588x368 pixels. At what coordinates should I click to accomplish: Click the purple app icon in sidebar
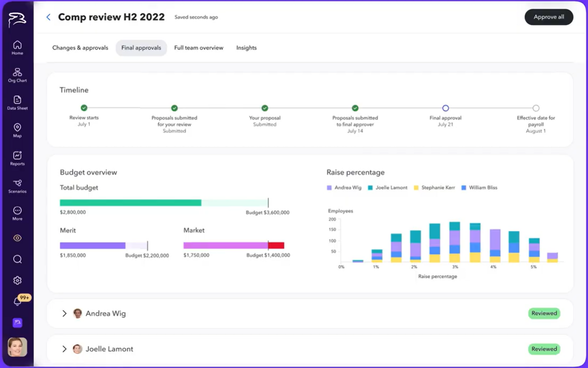(x=17, y=323)
